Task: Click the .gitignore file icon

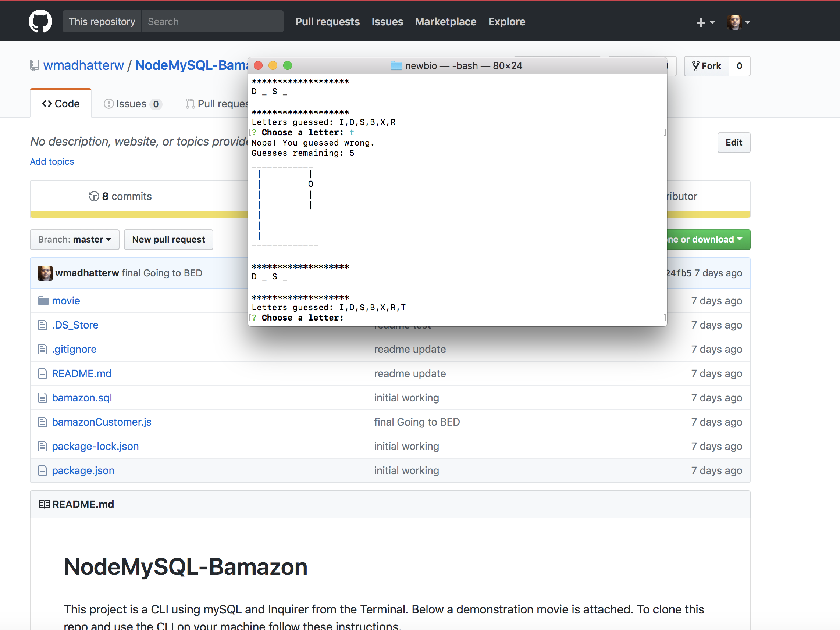Action: click(43, 350)
